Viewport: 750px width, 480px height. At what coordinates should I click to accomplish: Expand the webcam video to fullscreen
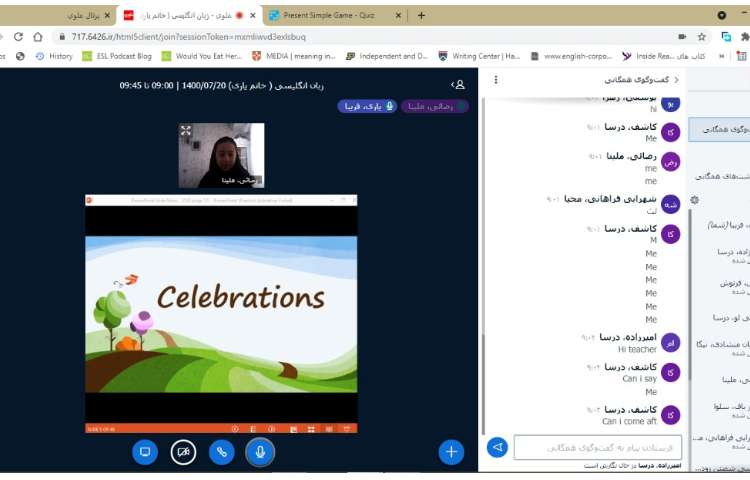tap(186, 131)
